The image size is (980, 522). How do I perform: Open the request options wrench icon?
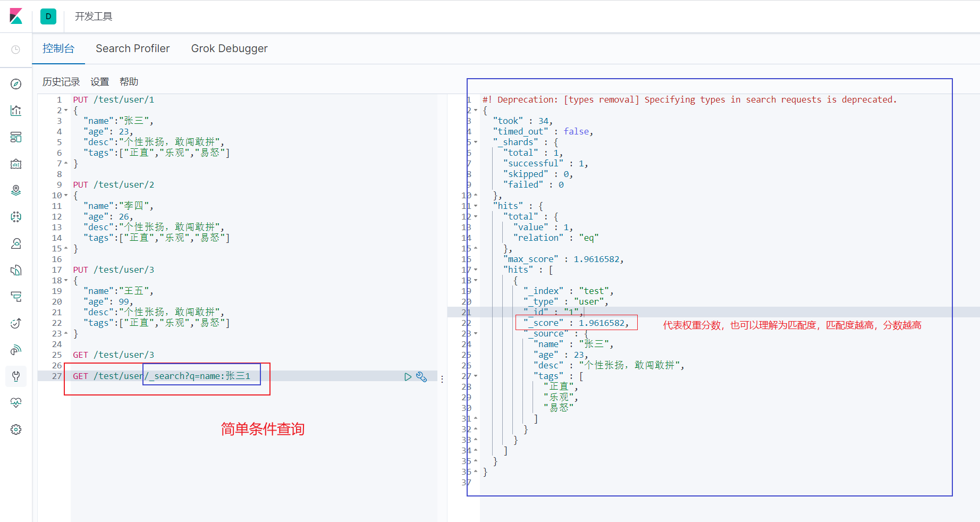[421, 376]
